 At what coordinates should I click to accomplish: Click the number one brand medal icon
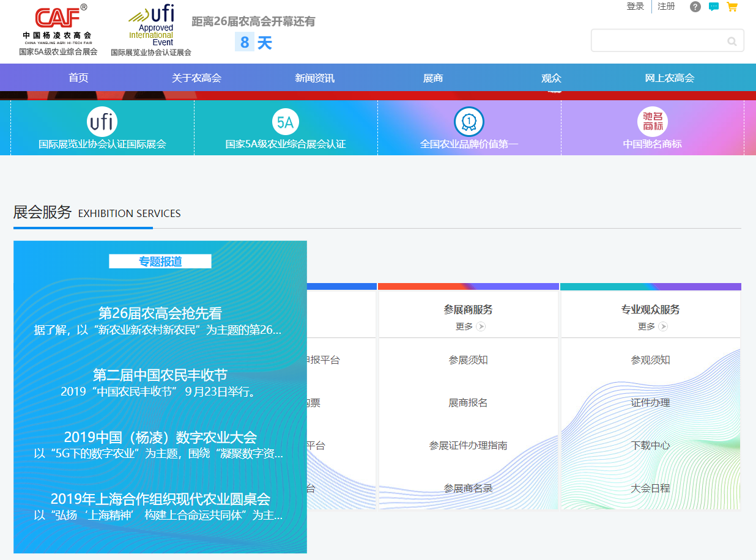tap(469, 122)
